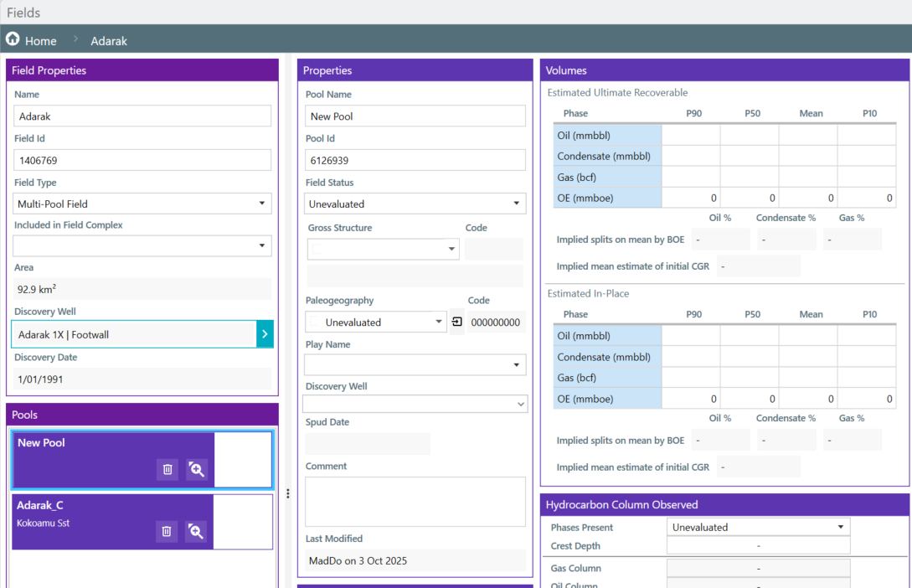This screenshot has height=588, width=912.
Task: Click the Paleogeography Code field 000000000
Action: click(496, 322)
